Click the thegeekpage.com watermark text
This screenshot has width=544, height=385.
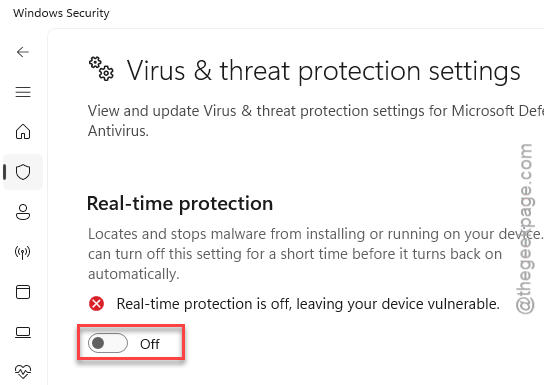(524, 229)
